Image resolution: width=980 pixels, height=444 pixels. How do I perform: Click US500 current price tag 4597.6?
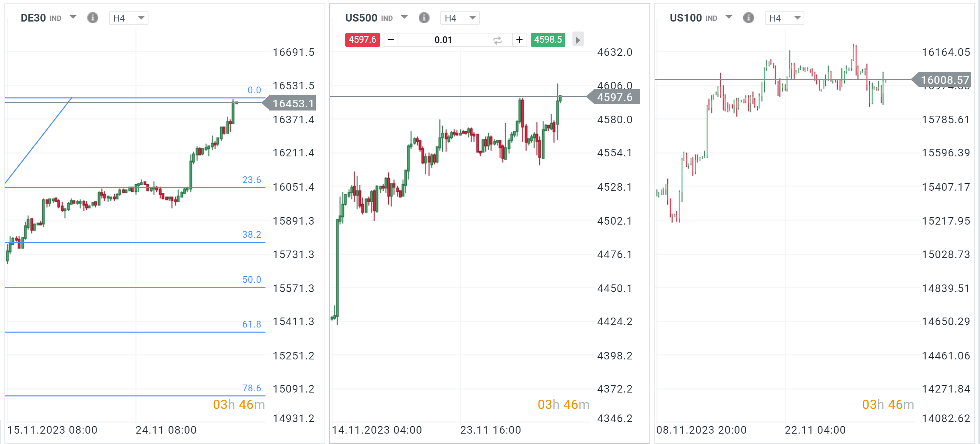pyautogui.click(x=614, y=97)
